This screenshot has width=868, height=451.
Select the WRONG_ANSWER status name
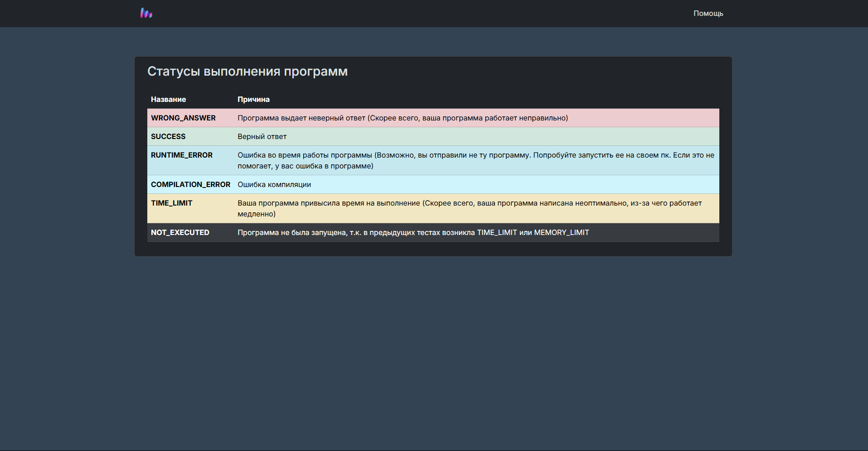point(183,118)
